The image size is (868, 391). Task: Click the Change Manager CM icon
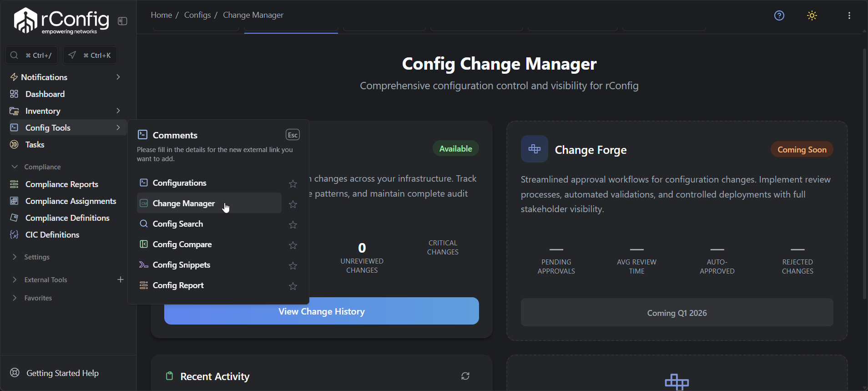point(144,203)
